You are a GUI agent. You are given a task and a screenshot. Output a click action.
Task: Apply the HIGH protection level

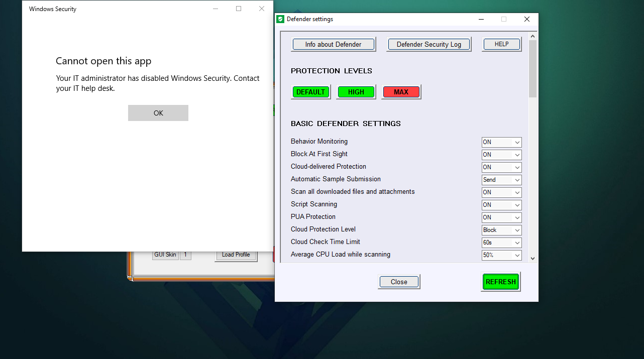pyautogui.click(x=356, y=92)
